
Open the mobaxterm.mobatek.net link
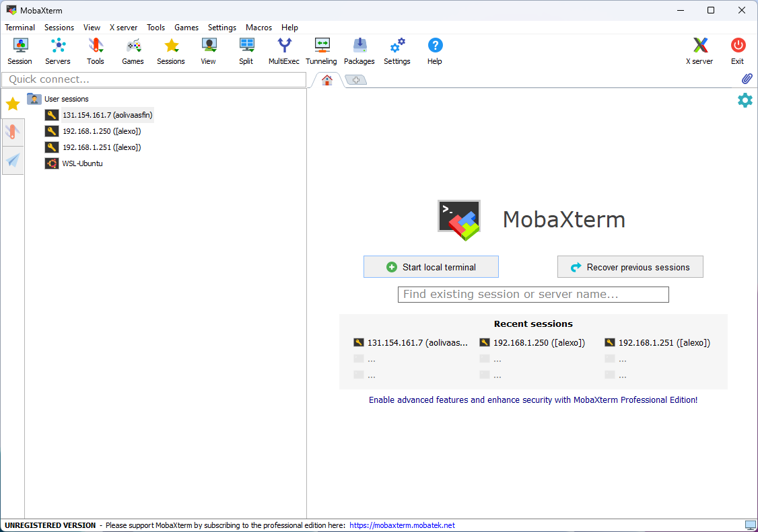point(402,525)
